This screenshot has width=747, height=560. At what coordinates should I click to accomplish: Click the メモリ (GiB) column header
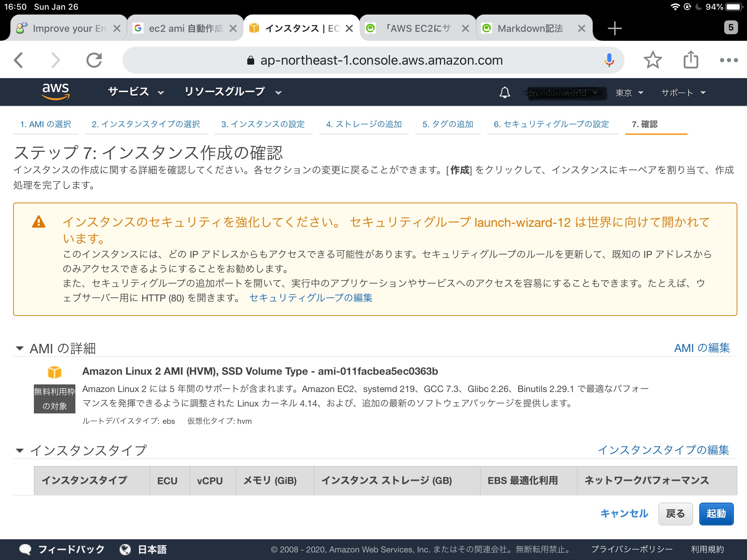pos(275,480)
